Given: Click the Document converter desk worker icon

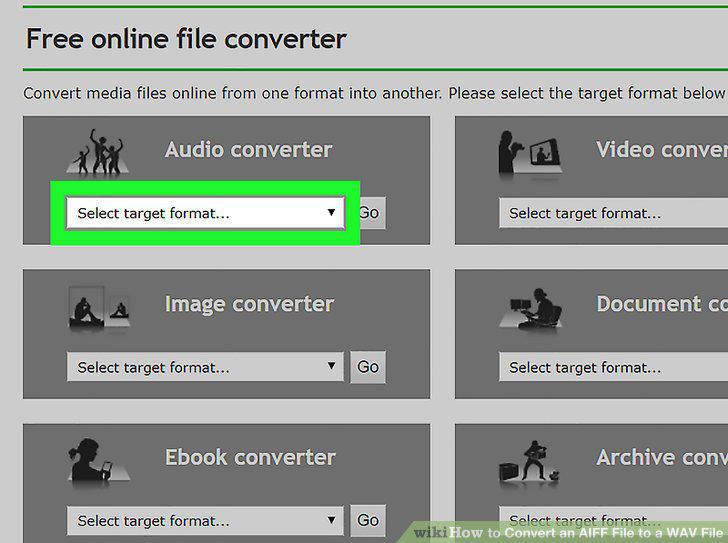Looking at the screenshot, I should (531, 308).
